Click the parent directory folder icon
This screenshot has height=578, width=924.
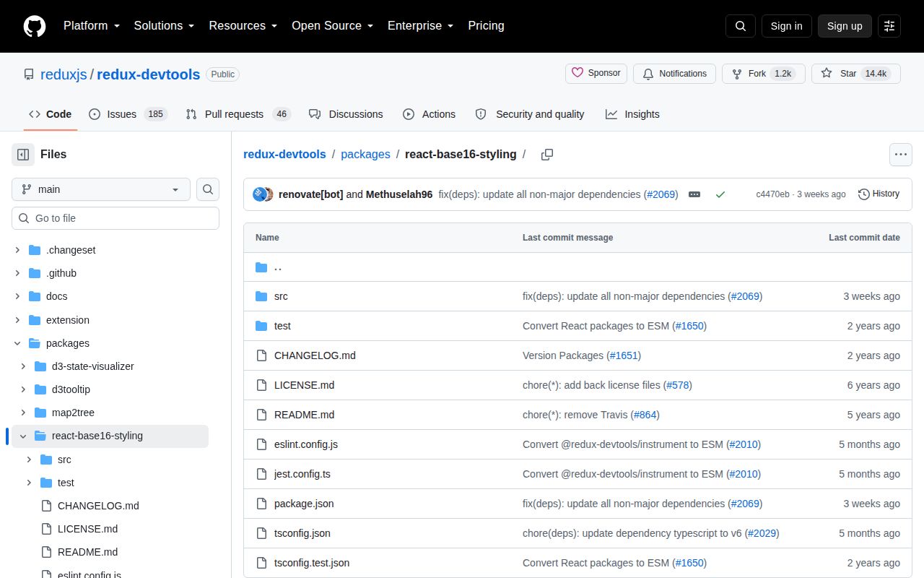(x=261, y=267)
